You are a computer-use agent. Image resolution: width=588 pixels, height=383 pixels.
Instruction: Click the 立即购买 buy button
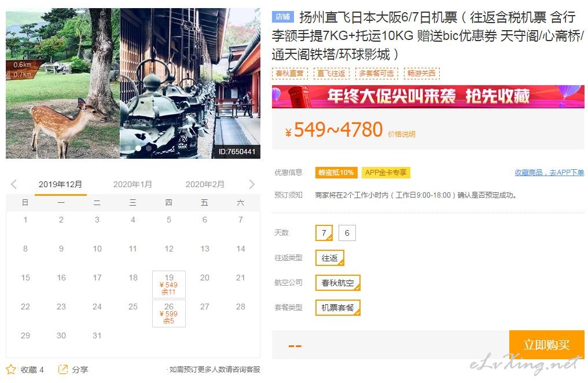pyautogui.click(x=547, y=344)
